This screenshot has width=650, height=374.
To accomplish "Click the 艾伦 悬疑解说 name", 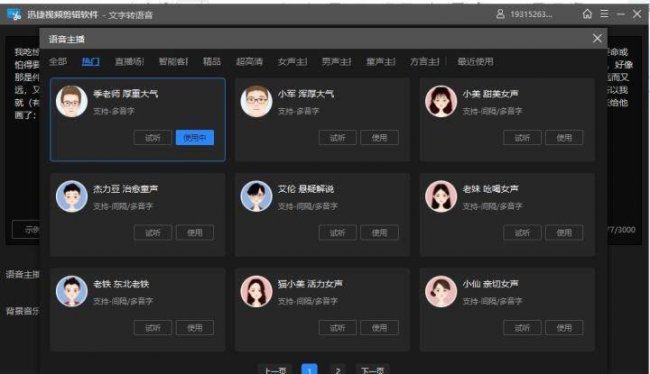I will click(306, 189).
